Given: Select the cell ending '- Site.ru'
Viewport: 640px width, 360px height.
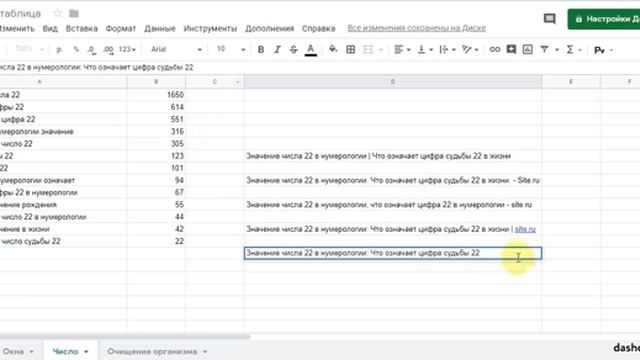Looking at the screenshot, I should (x=393, y=180).
